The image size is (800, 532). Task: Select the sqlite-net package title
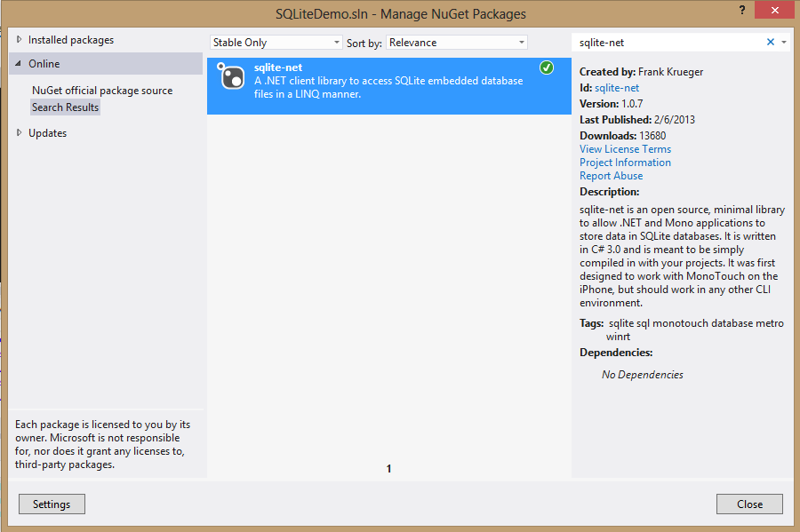click(278, 67)
